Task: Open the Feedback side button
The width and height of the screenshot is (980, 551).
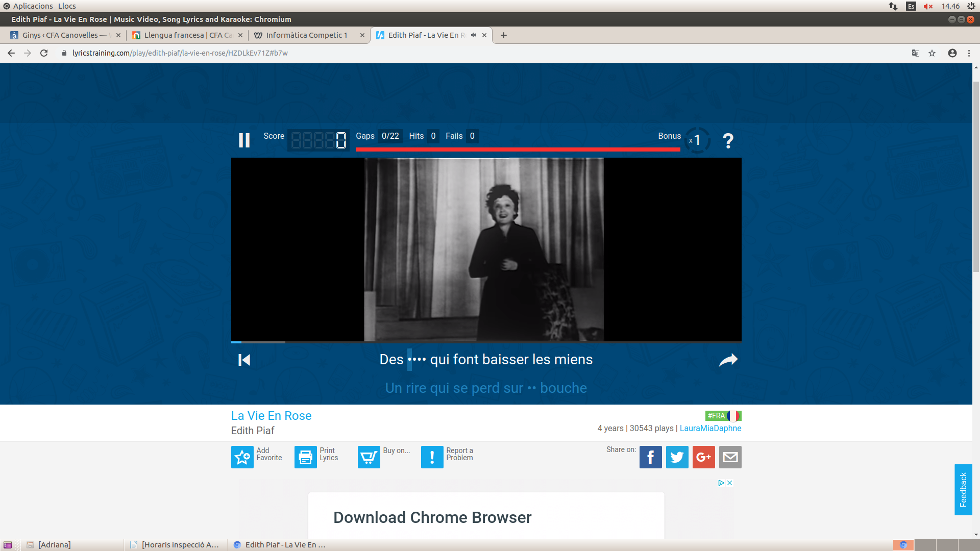Action: click(x=963, y=490)
